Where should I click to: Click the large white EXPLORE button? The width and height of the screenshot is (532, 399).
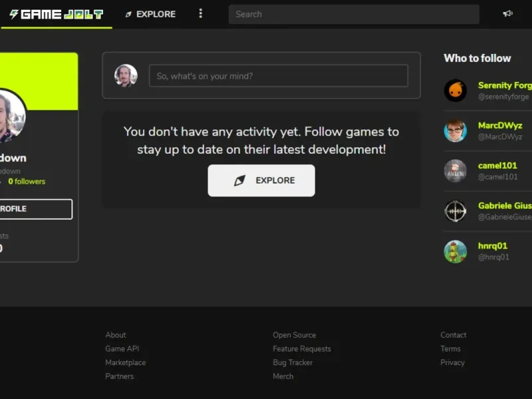pyautogui.click(x=261, y=180)
